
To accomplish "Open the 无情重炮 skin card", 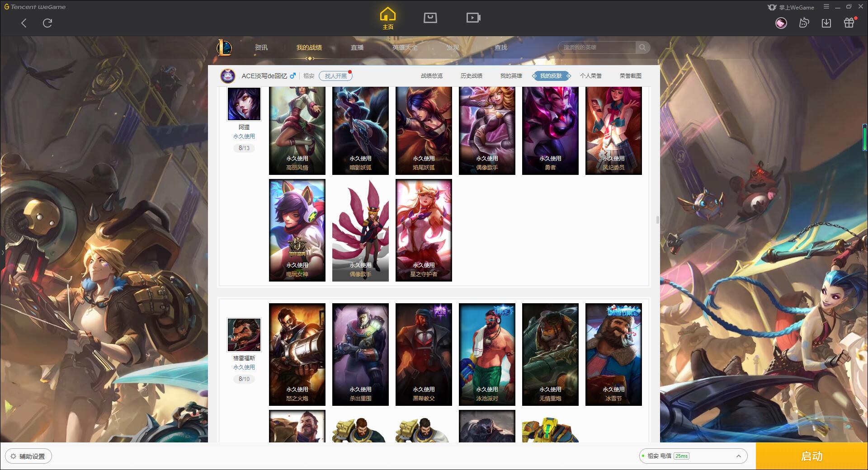I will click(550, 355).
